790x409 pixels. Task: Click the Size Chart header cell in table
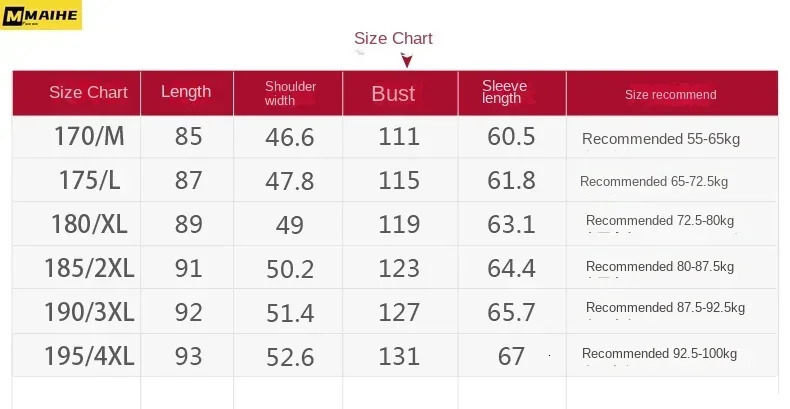(88, 92)
